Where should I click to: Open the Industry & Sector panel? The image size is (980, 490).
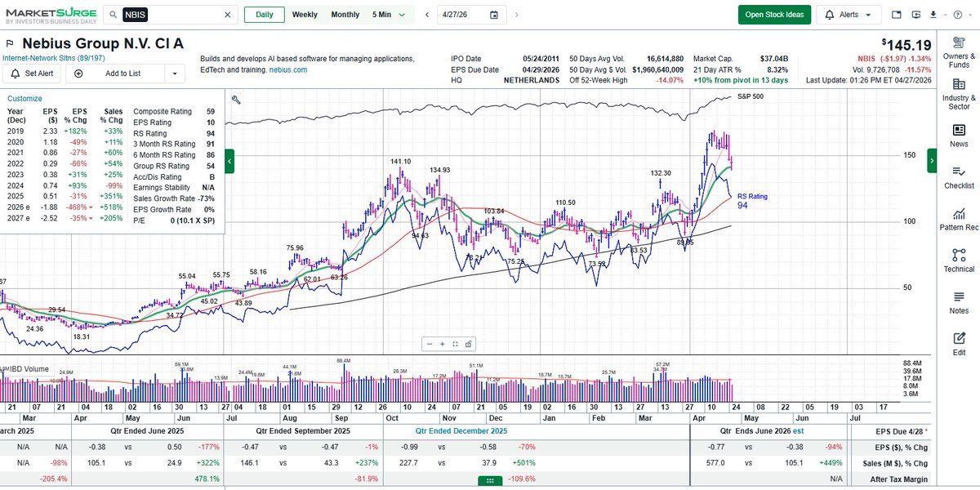(959, 94)
